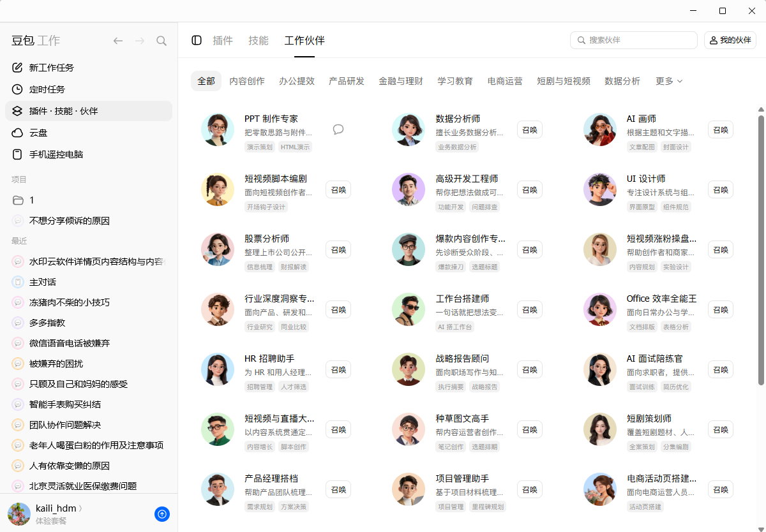Switch to the 技能 tab
The width and height of the screenshot is (766, 532).
point(259,40)
